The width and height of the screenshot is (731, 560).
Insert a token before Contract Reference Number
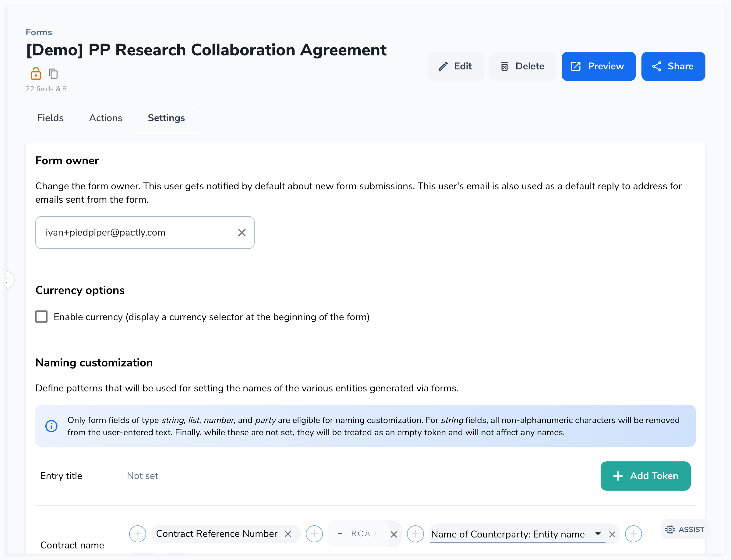coord(138,534)
